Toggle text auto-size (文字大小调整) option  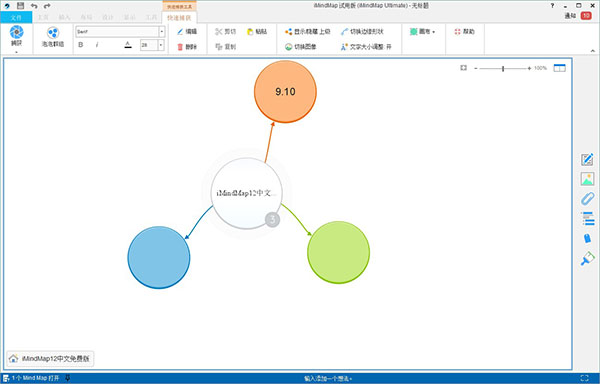(366, 47)
